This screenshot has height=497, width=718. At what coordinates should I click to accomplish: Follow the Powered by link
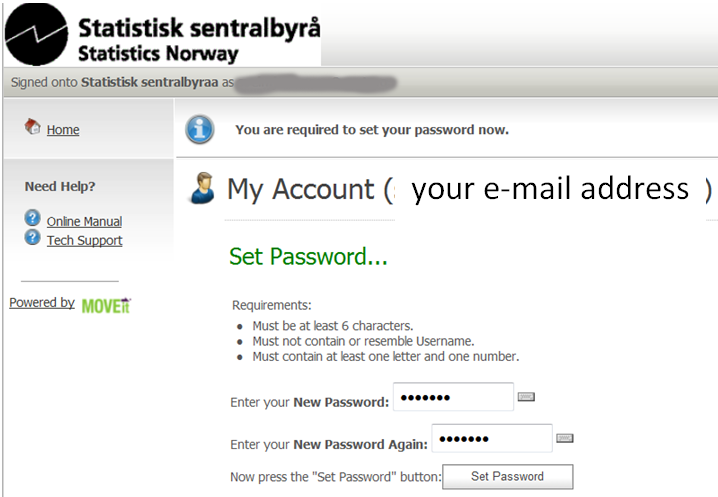pyautogui.click(x=42, y=302)
